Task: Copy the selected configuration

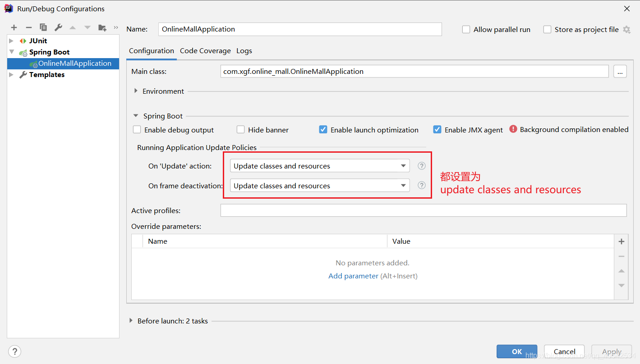Action: [43, 27]
